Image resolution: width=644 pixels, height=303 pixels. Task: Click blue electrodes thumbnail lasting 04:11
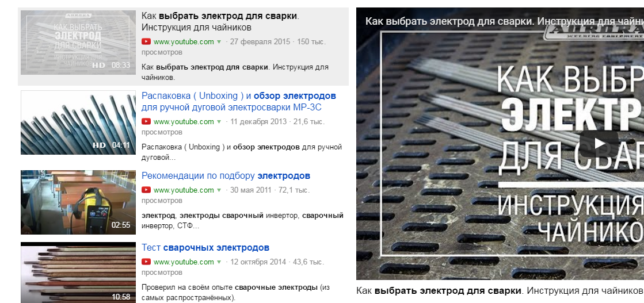[78, 123]
